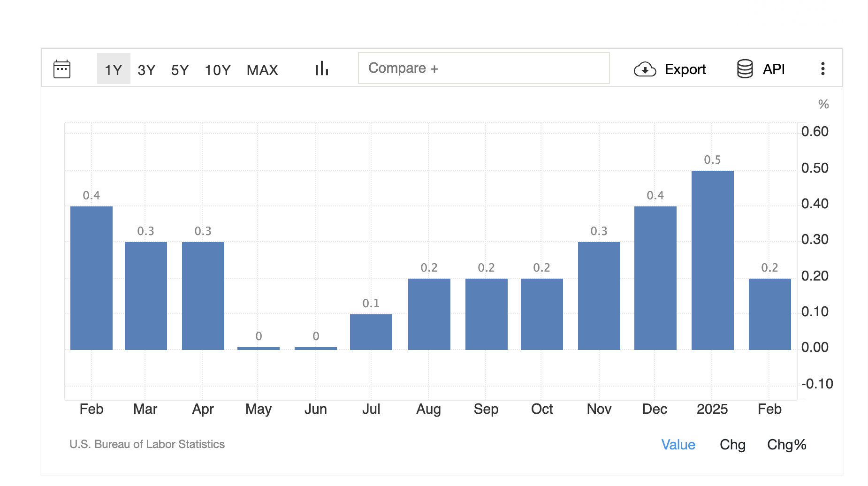
Task: Switch to the 5Y time range
Action: (x=180, y=70)
